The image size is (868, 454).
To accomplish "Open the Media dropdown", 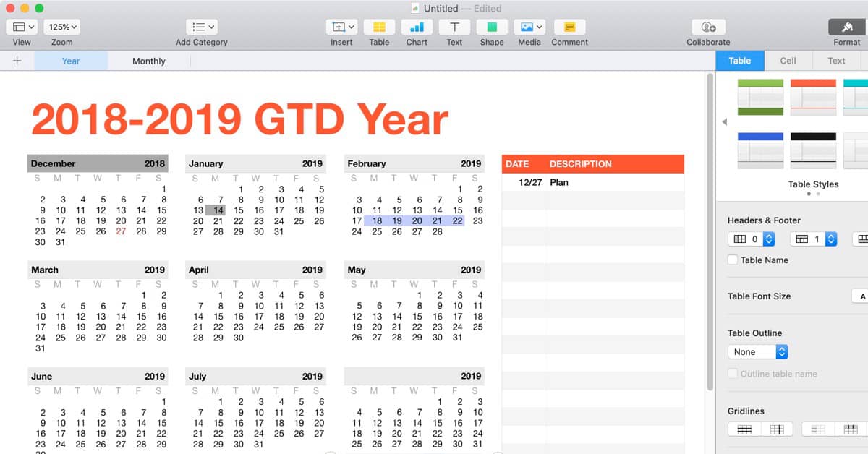I will click(x=529, y=27).
